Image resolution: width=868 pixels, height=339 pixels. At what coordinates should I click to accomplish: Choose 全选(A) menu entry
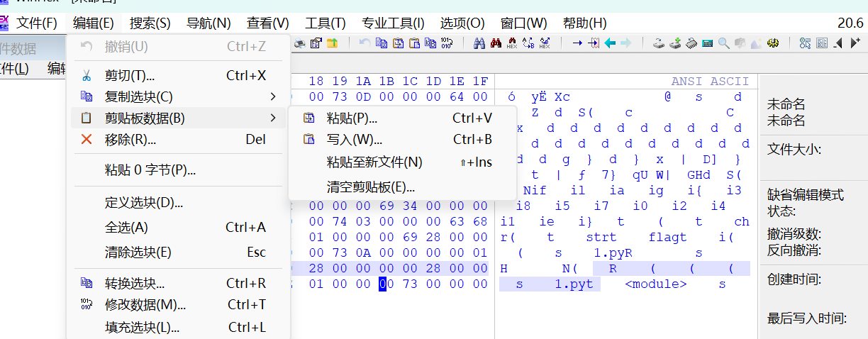point(178,228)
